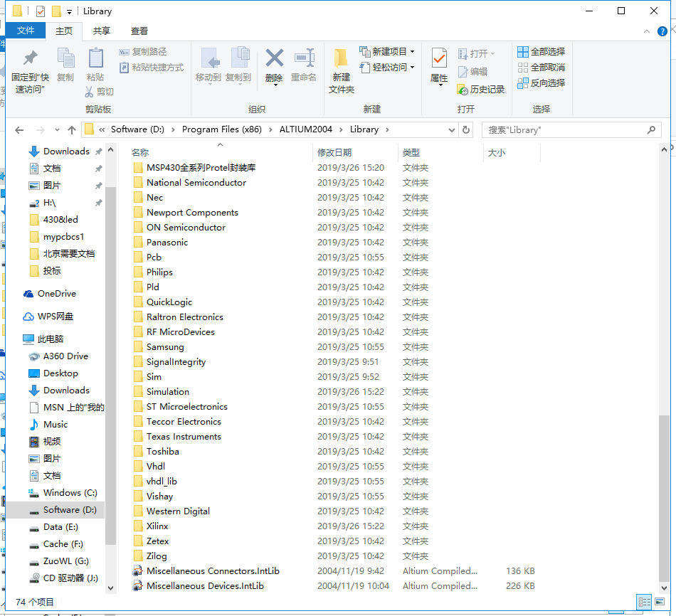Screen dimensions: 676x616
Task: Open Help with the blue question icon
Action: 662,31
